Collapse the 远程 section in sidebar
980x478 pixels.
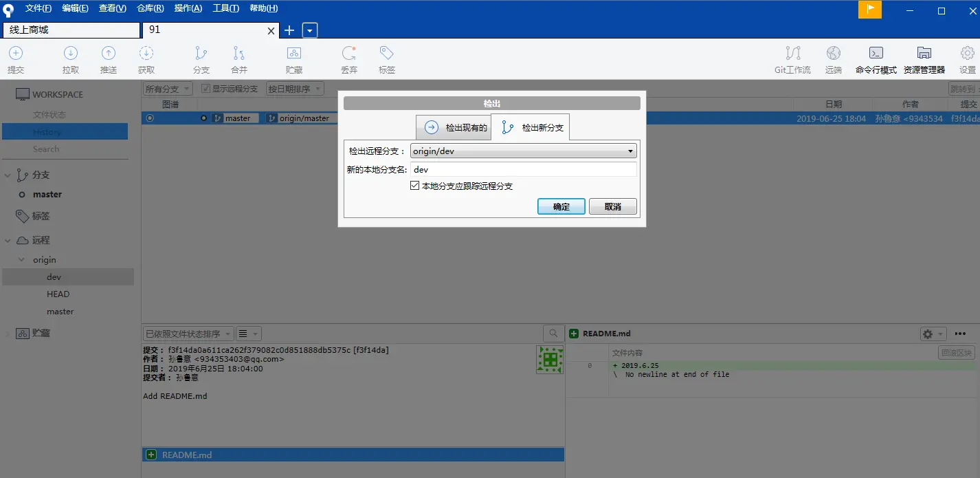pos(8,241)
